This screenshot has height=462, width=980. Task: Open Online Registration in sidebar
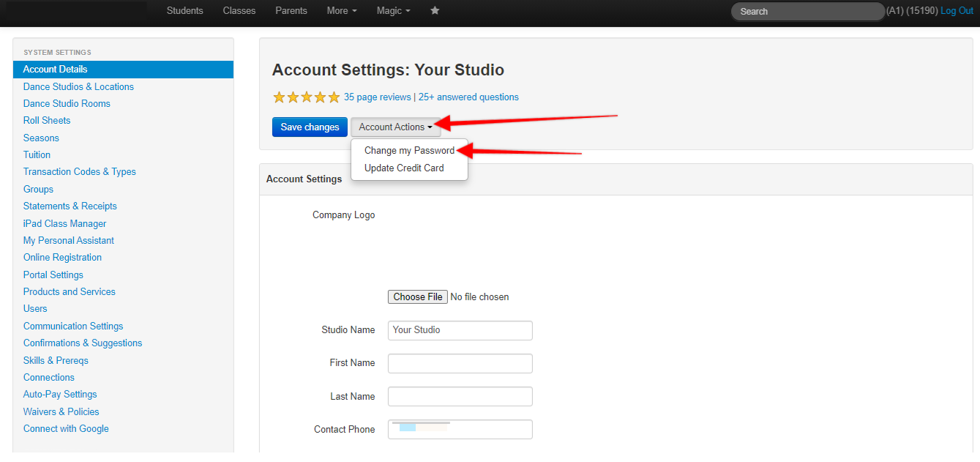coord(62,258)
